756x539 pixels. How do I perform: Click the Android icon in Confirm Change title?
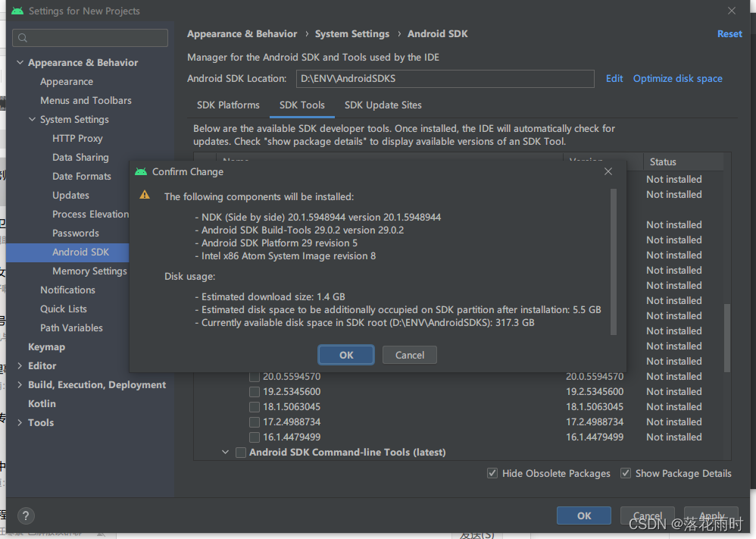[x=141, y=172]
